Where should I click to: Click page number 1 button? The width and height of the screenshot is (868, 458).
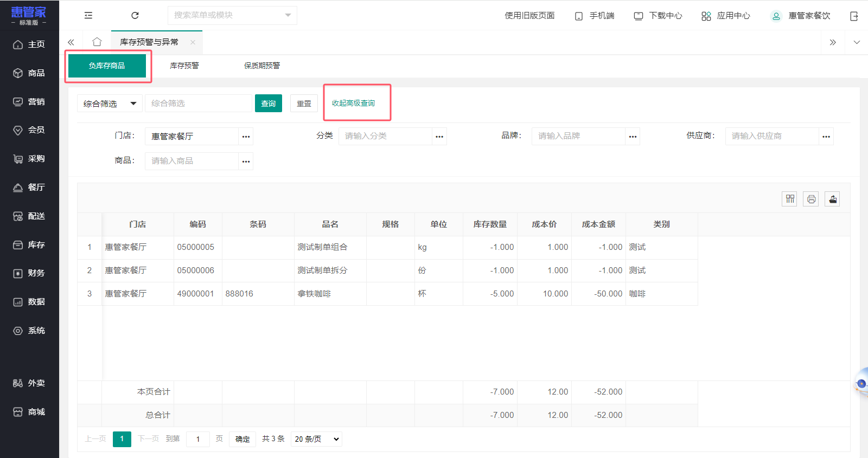pyautogui.click(x=122, y=439)
